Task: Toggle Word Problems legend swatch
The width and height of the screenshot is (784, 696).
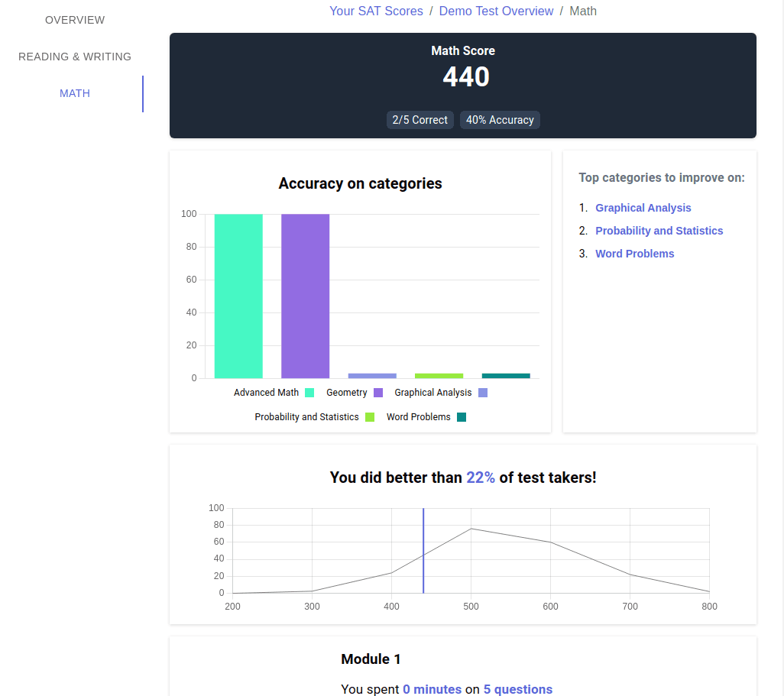Action: click(x=461, y=417)
